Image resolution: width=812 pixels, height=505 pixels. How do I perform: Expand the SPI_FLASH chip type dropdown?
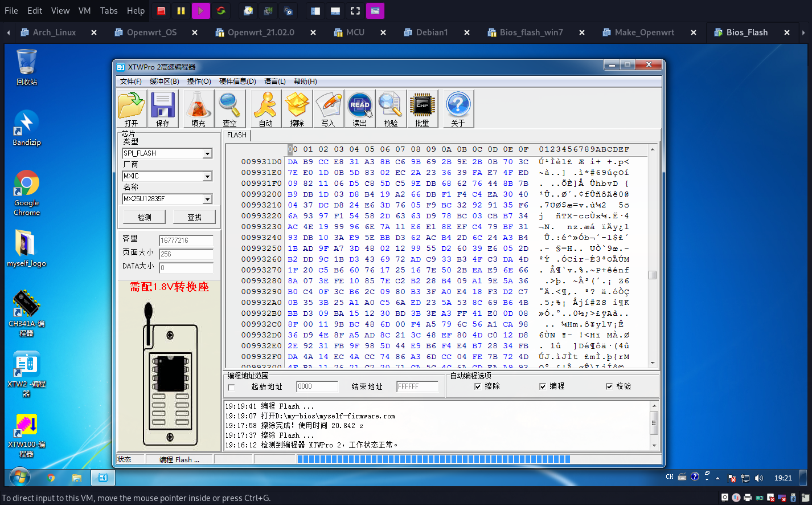coord(207,153)
